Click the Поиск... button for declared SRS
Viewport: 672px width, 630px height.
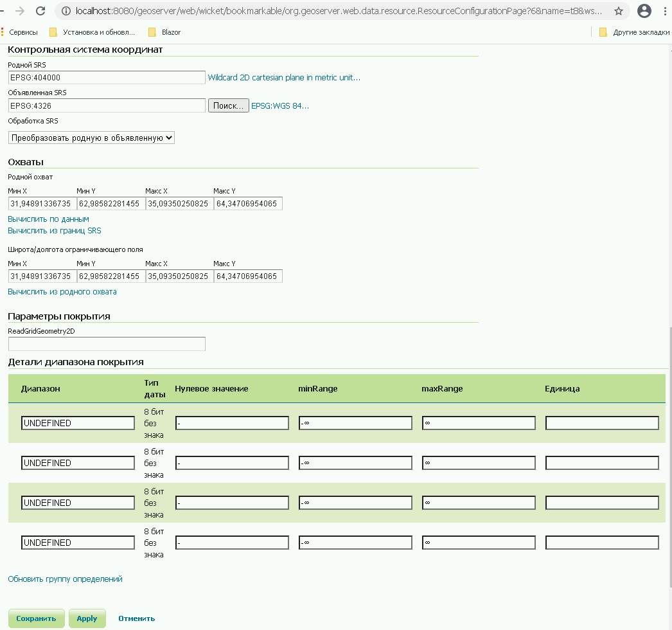228,105
